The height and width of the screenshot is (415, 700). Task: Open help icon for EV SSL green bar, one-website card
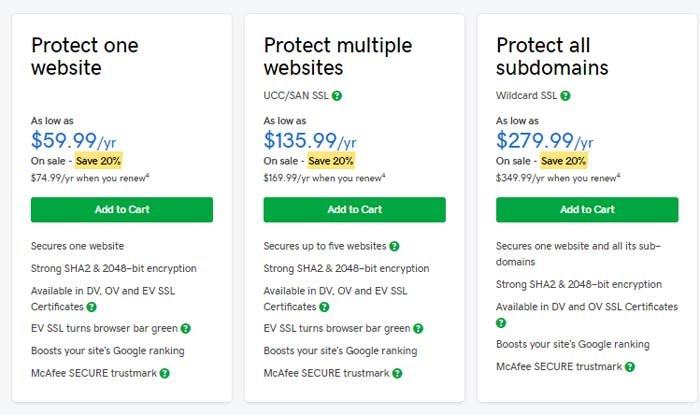pos(186,328)
